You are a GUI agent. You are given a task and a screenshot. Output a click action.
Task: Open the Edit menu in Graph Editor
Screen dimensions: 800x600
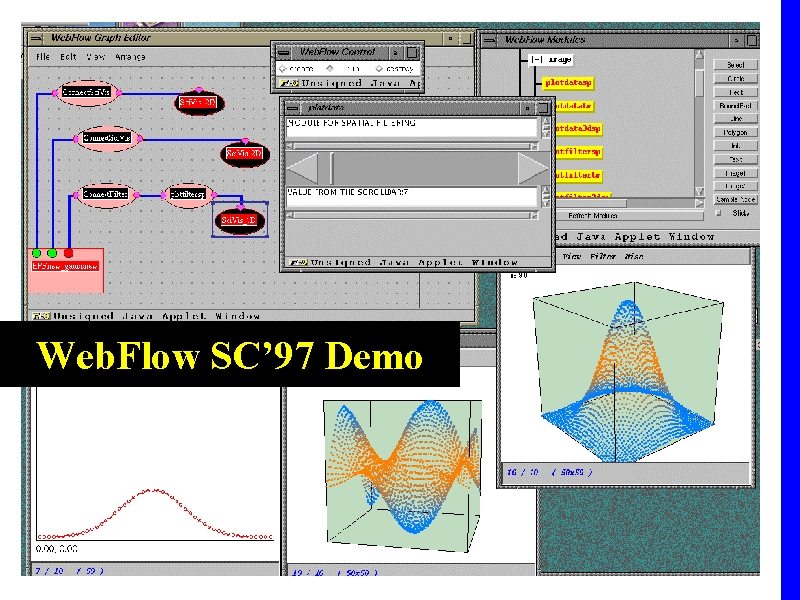[68, 57]
